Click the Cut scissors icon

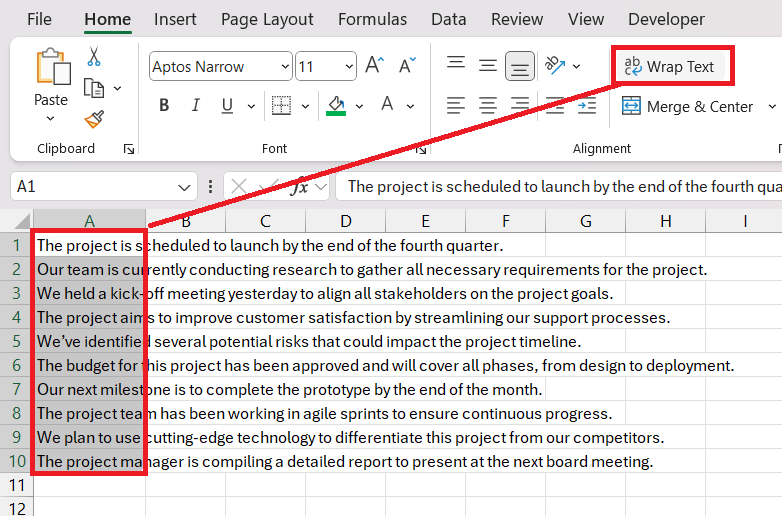pos(94,56)
